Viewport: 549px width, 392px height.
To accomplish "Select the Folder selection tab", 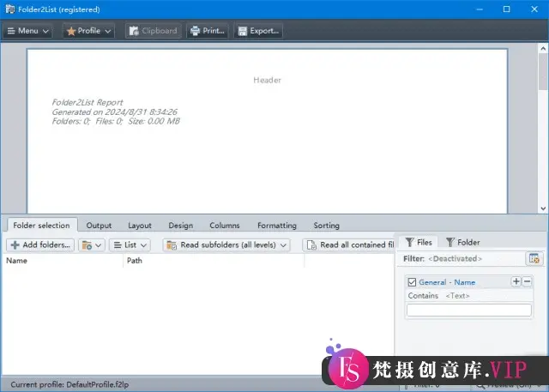I will pyautogui.click(x=41, y=226).
